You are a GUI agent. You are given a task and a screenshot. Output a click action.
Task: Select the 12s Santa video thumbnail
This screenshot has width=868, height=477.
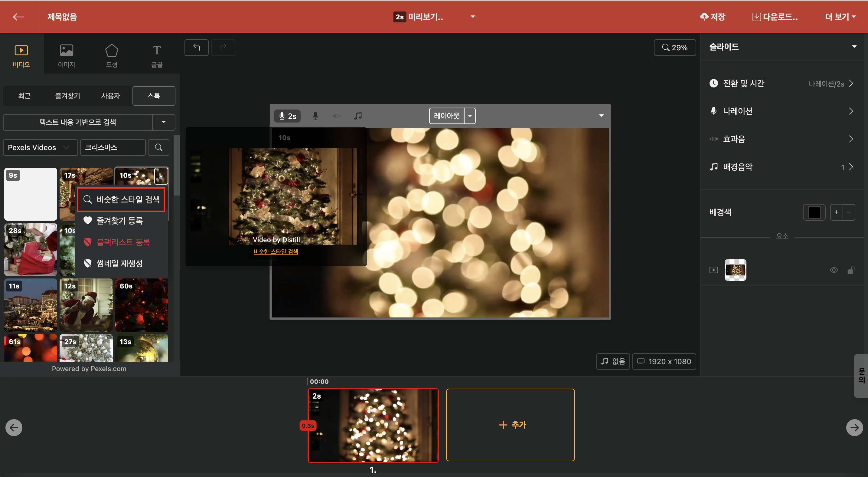click(x=86, y=305)
